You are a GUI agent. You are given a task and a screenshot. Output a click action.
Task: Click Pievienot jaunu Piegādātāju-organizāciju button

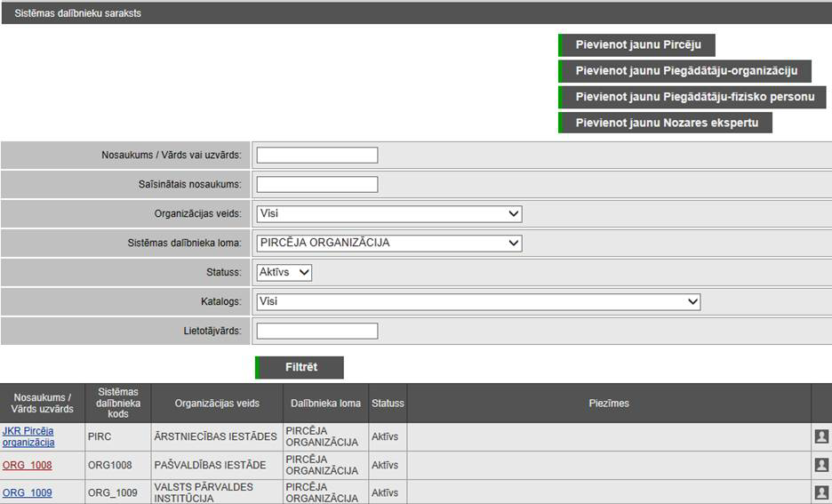684,71
